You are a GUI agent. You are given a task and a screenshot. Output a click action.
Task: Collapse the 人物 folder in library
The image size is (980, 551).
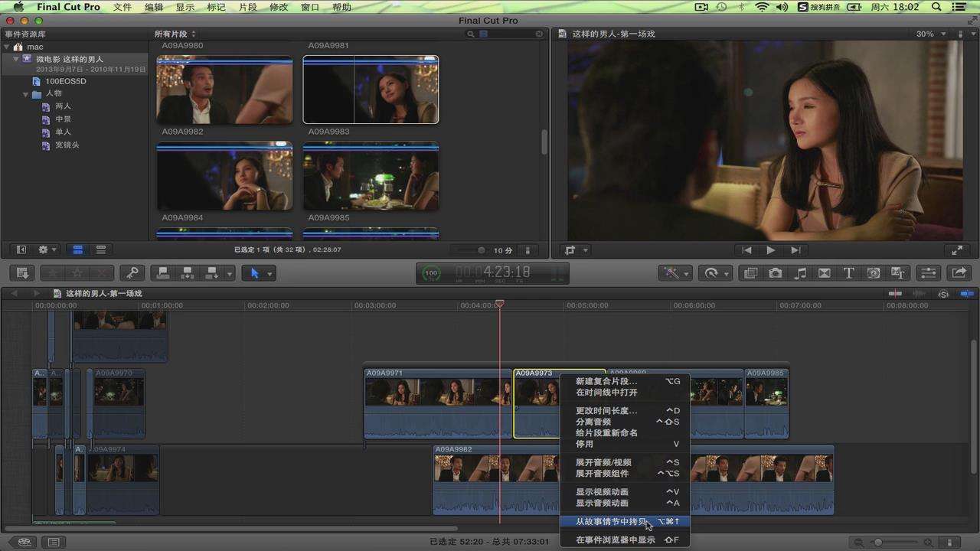[26, 94]
